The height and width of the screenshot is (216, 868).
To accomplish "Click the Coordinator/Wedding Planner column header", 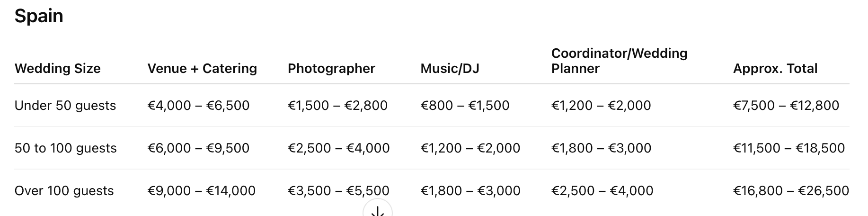I will pyautogui.click(x=619, y=61).
